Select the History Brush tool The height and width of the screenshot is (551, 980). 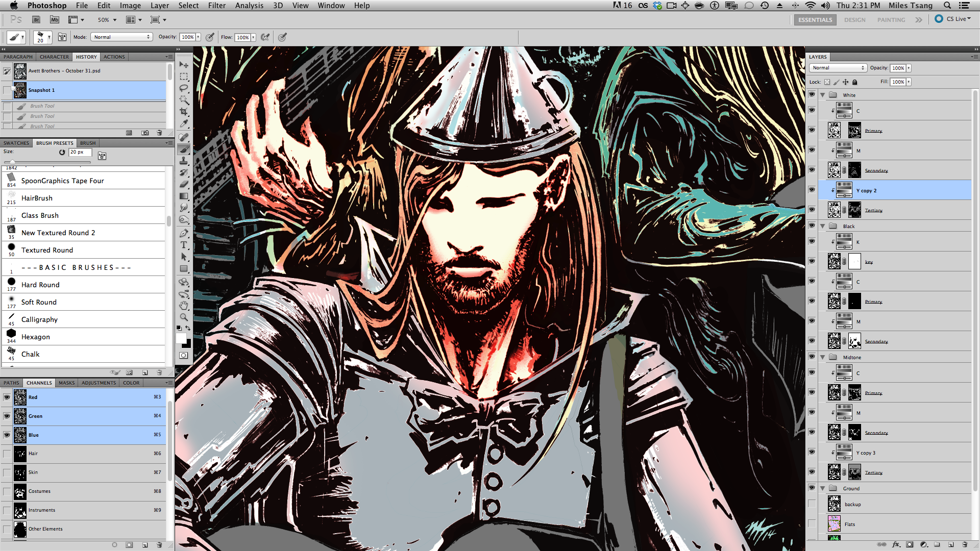pyautogui.click(x=184, y=172)
